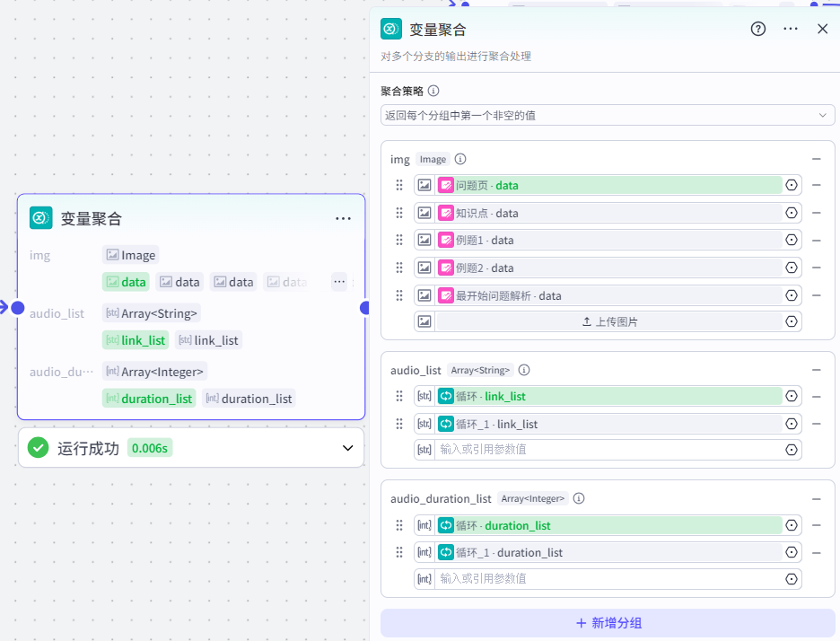
Task: Click the node's right output connection port
Action: [365, 308]
